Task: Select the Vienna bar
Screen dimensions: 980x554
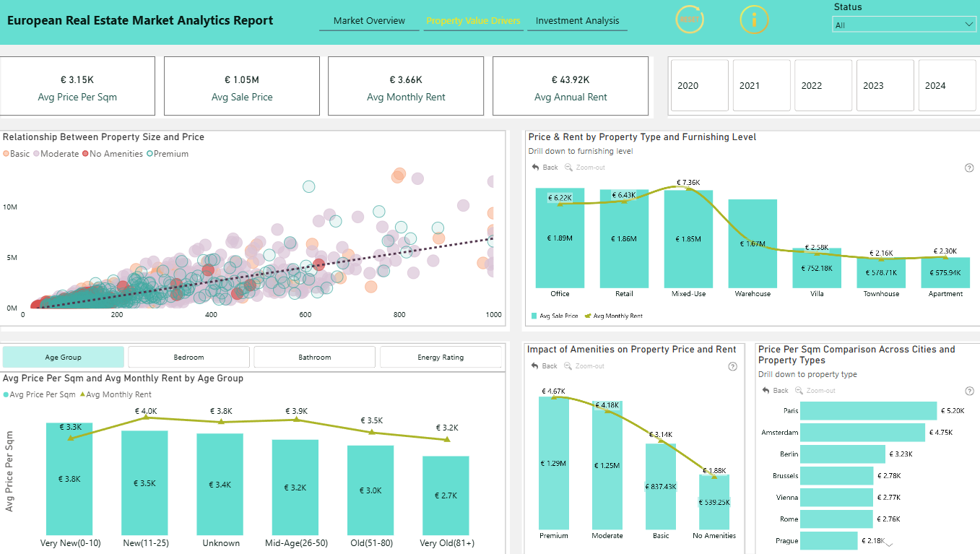Action: (x=837, y=498)
